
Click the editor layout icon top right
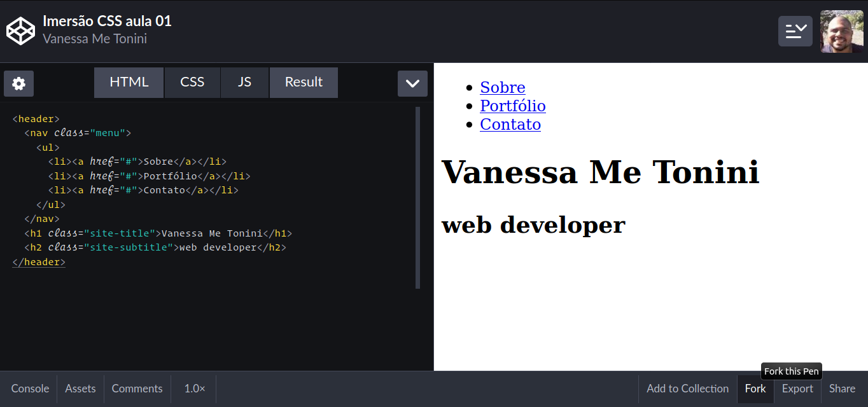tap(795, 31)
